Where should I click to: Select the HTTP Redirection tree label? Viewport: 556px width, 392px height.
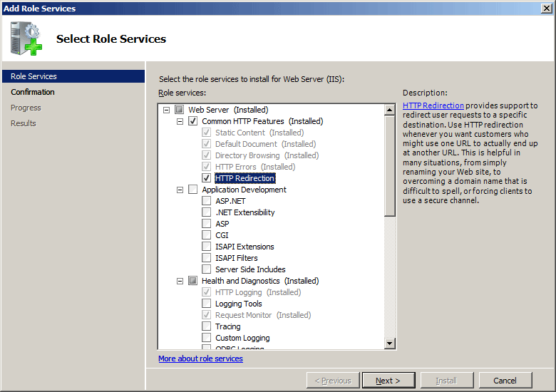coord(245,178)
